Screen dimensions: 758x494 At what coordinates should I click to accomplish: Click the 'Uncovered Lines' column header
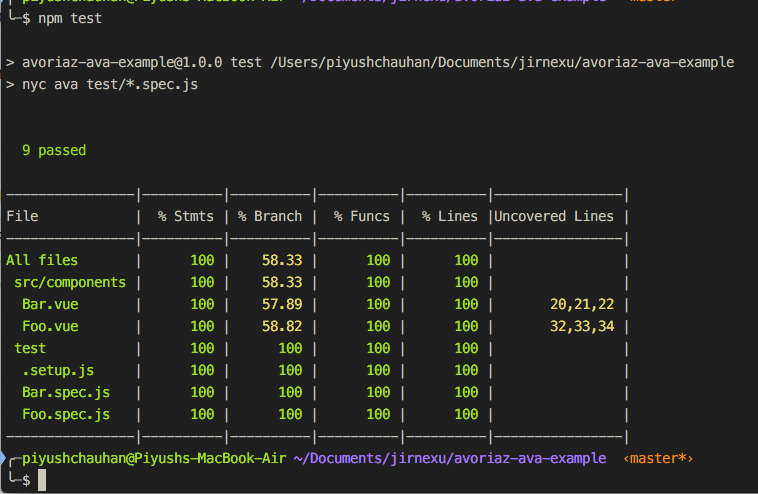point(554,216)
